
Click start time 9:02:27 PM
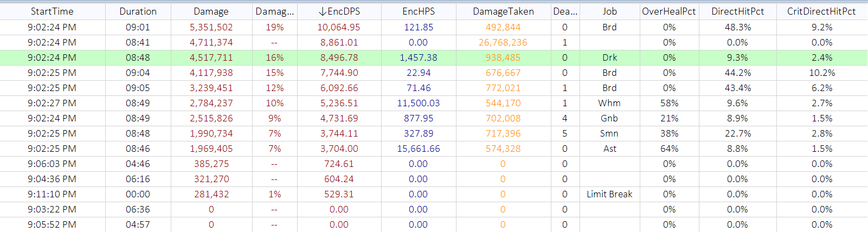[52, 103]
